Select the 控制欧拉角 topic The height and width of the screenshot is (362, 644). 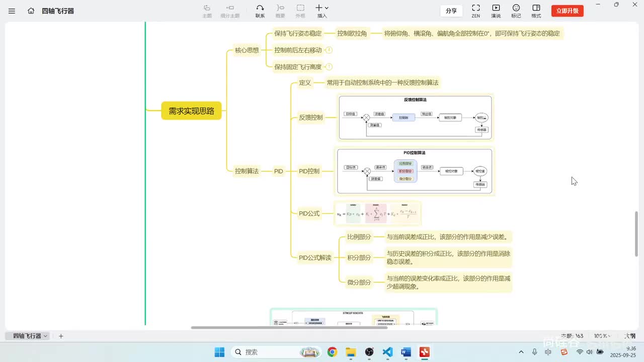(352, 34)
